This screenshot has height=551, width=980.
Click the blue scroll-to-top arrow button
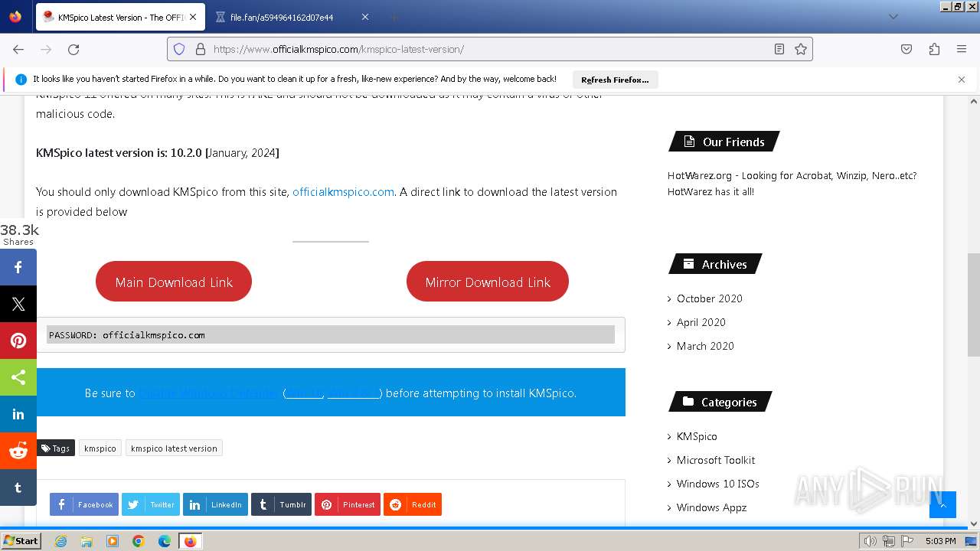click(942, 505)
